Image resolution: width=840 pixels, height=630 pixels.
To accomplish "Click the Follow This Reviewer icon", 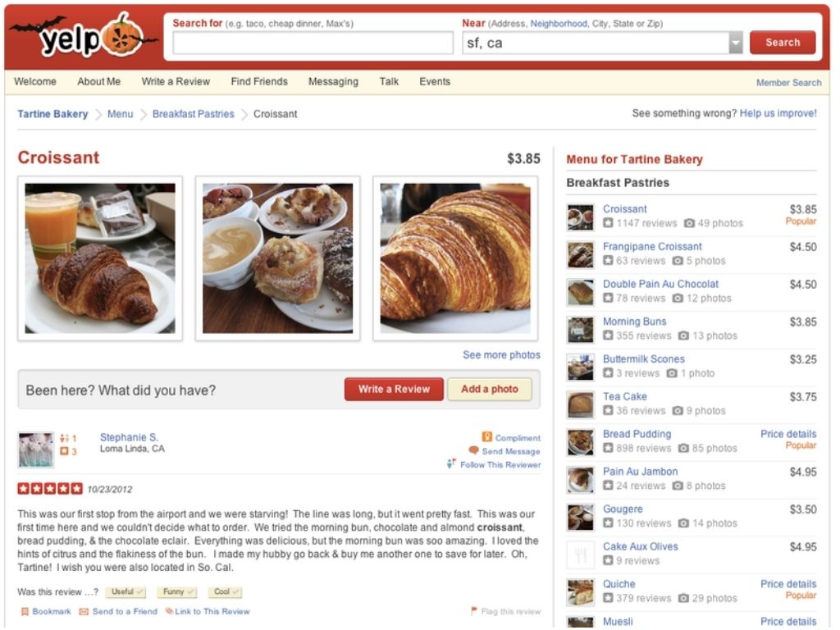I will click(451, 463).
